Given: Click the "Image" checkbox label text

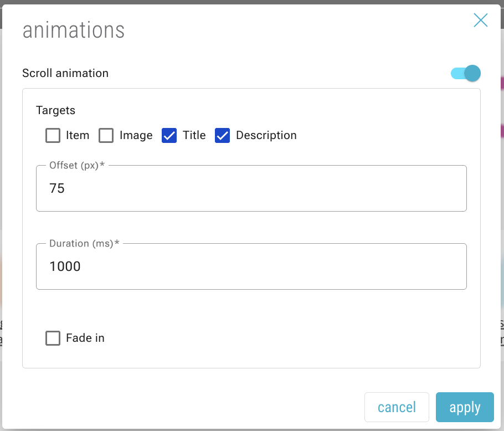Looking at the screenshot, I should coord(136,136).
